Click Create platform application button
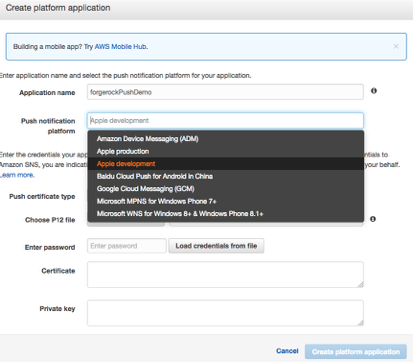Screen dimensions: 413x362 click(356, 352)
